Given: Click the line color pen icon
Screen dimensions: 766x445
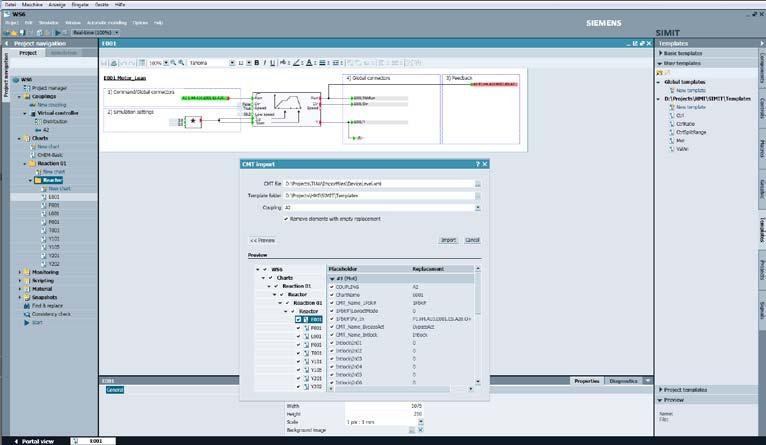Looking at the screenshot, I should click(296, 63).
